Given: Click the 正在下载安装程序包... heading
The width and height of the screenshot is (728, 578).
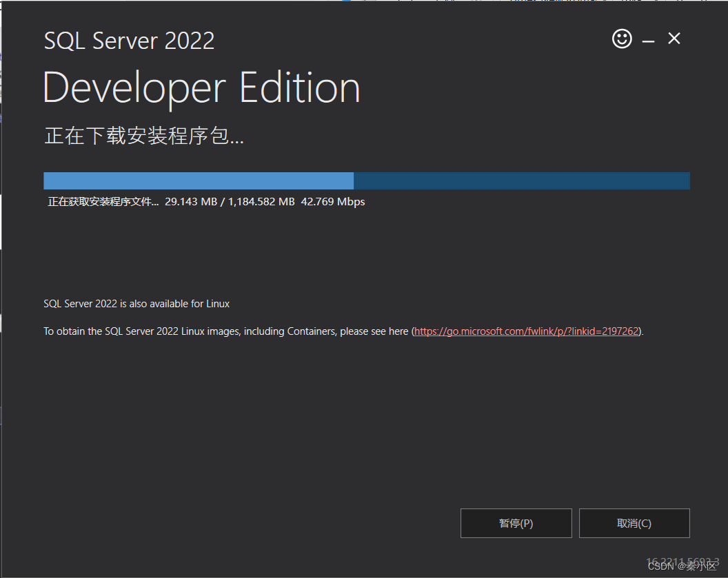Looking at the screenshot, I should click(x=144, y=136).
